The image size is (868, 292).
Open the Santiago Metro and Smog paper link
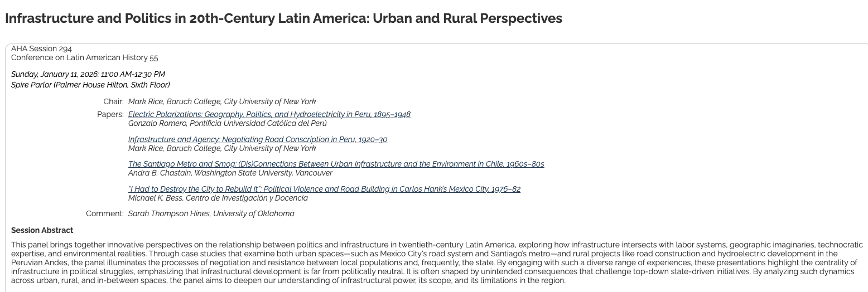pos(336,164)
